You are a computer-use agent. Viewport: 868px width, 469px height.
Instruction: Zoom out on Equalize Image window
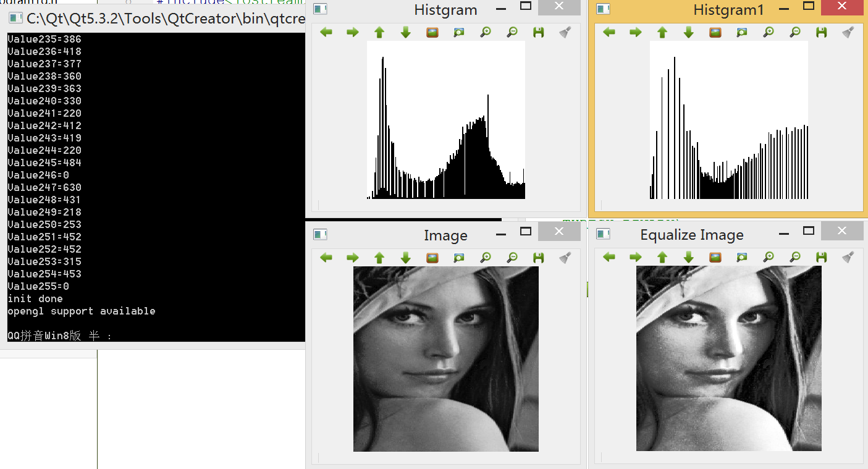click(795, 257)
